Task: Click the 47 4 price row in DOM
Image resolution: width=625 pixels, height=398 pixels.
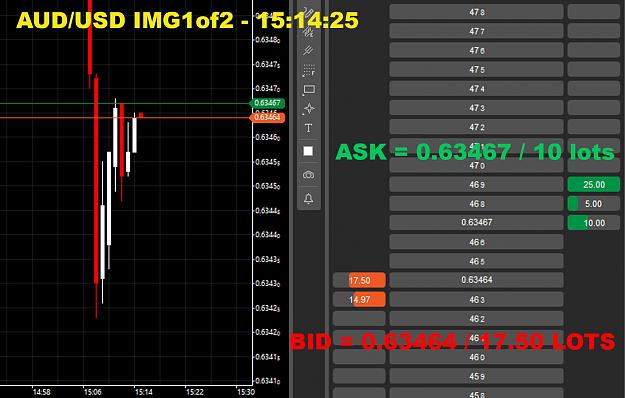Action: coord(476,88)
